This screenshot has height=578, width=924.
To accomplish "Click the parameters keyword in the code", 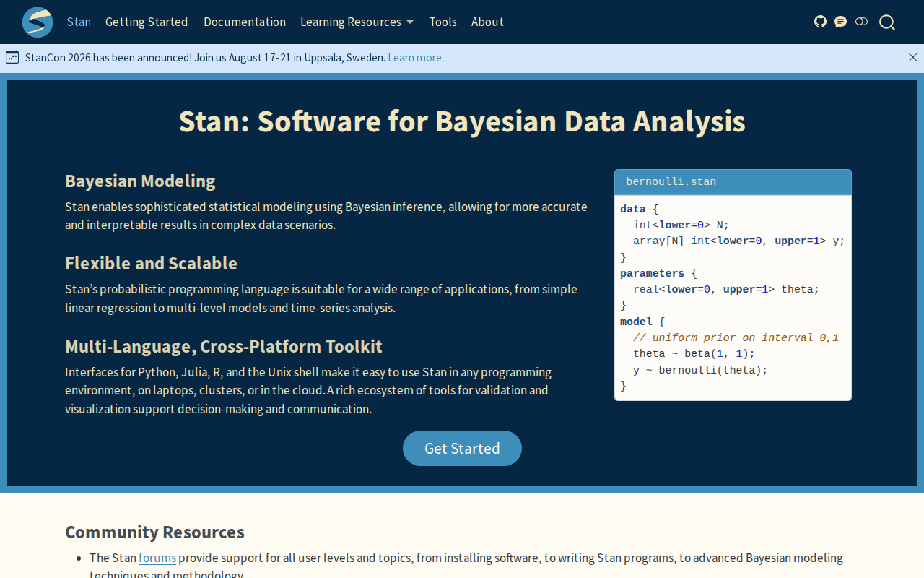I will click(652, 273).
